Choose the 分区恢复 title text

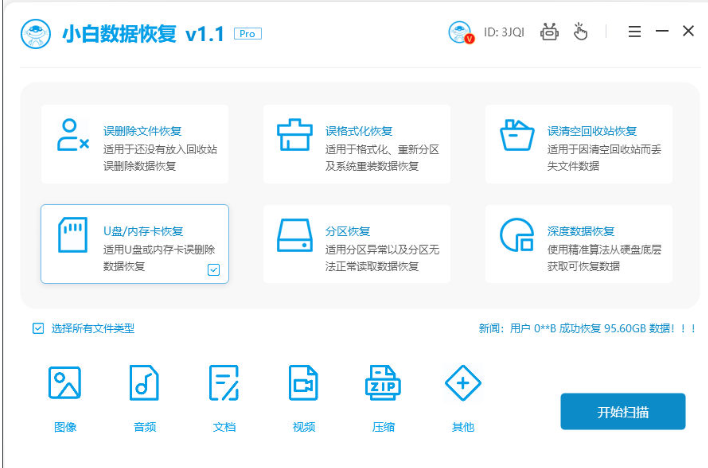tap(348, 231)
